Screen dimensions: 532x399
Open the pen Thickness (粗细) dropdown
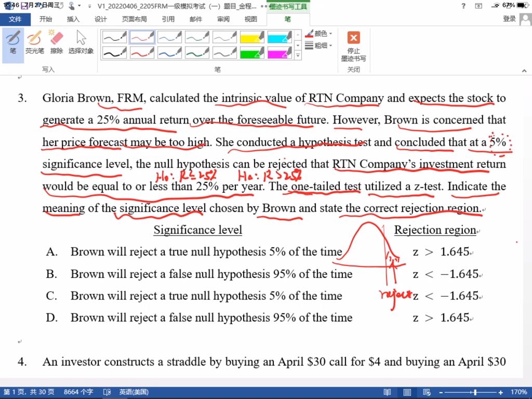click(319, 46)
